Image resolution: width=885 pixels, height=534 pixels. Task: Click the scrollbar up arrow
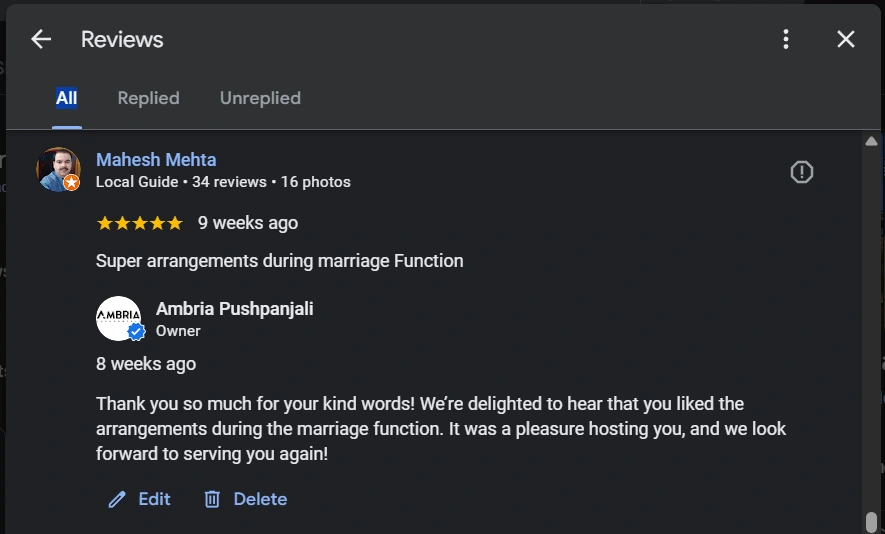(x=871, y=142)
